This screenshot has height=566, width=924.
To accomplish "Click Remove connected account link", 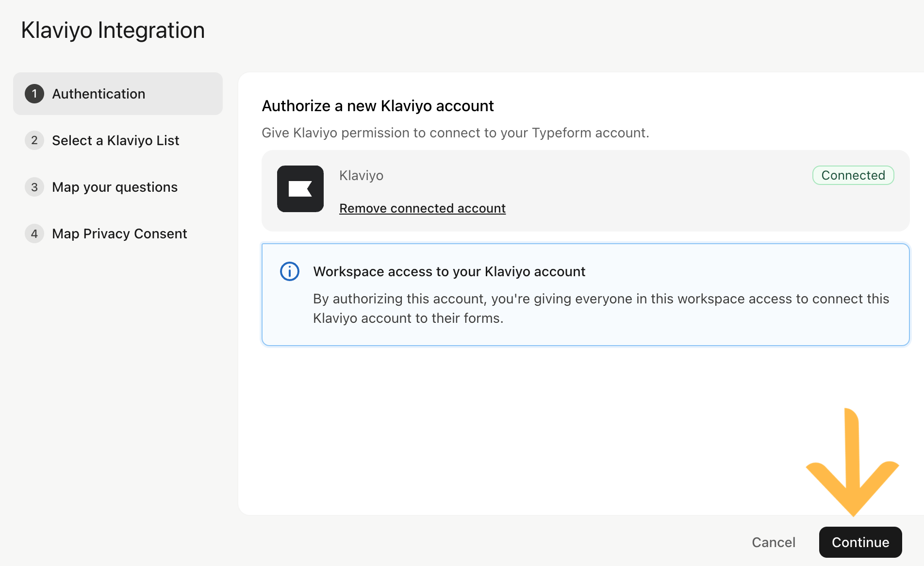I will point(422,208).
